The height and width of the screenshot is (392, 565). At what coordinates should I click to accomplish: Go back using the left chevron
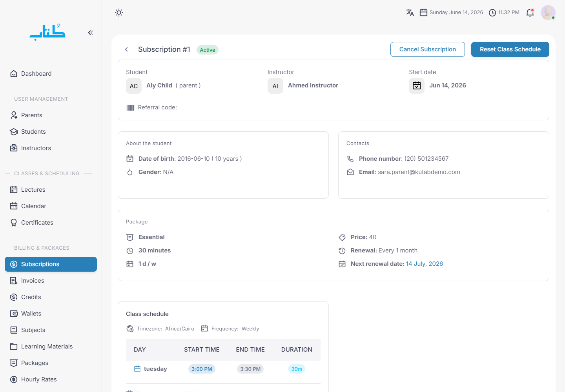point(126,49)
